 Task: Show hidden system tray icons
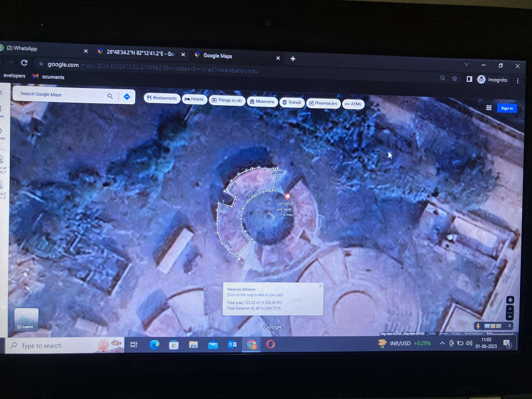click(442, 343)
